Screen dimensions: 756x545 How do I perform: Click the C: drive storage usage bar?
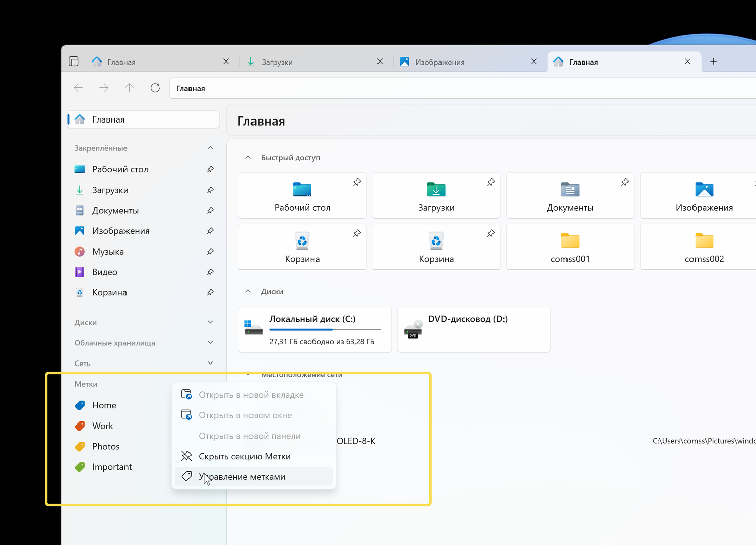[x=325, y=330]
